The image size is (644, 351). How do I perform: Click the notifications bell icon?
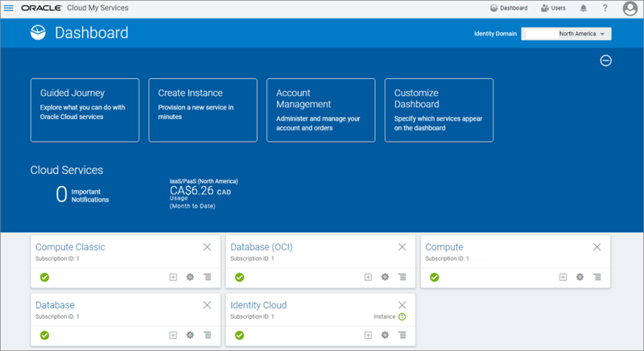coord(583,8)
